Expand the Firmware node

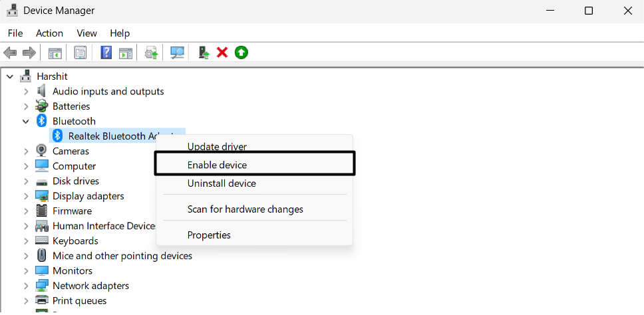[26, 211]
